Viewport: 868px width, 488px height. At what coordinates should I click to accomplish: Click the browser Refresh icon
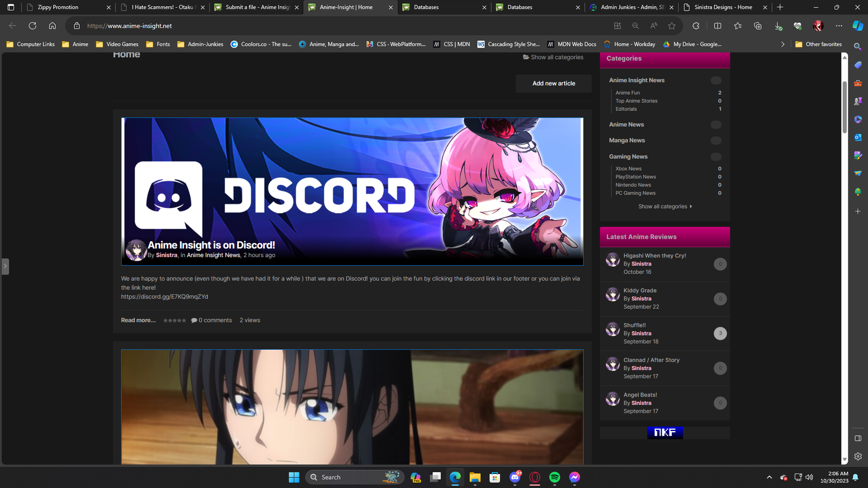(x=33, y=26)
